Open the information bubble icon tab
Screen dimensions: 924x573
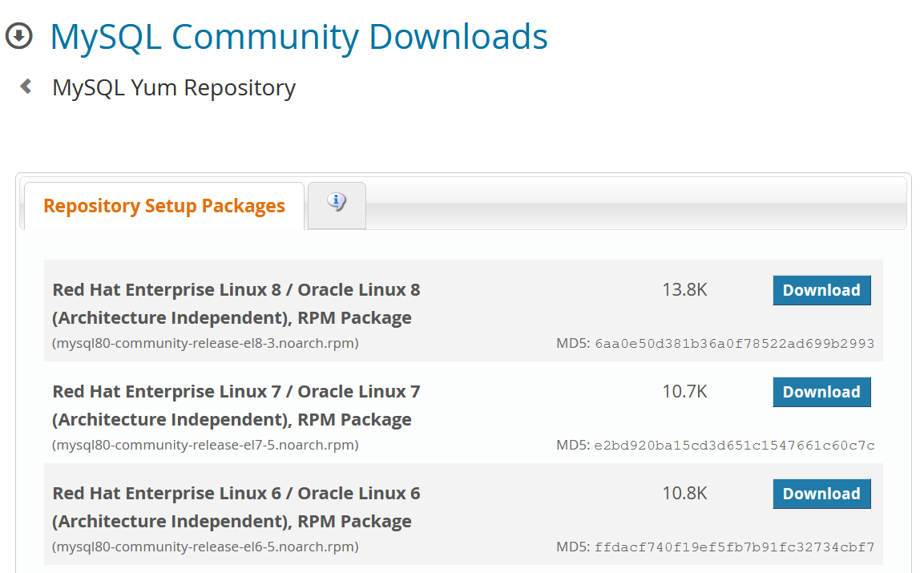pos(337,204)
